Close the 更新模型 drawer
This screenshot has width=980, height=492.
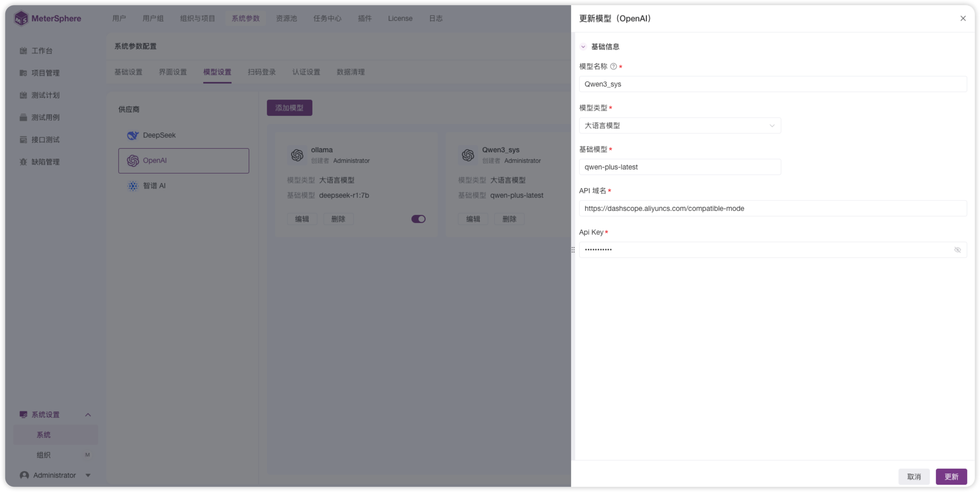click(x=963, y=18)
